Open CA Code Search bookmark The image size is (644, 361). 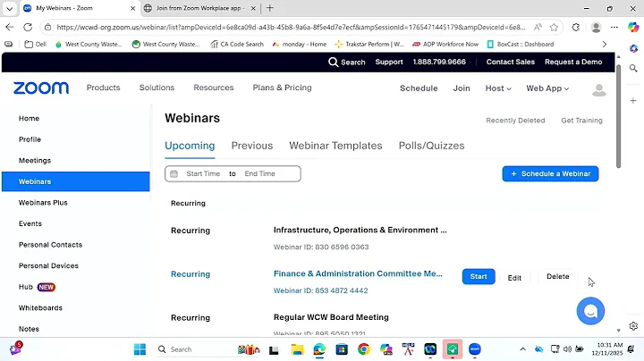pyautogui.click(x=237, y=44)
